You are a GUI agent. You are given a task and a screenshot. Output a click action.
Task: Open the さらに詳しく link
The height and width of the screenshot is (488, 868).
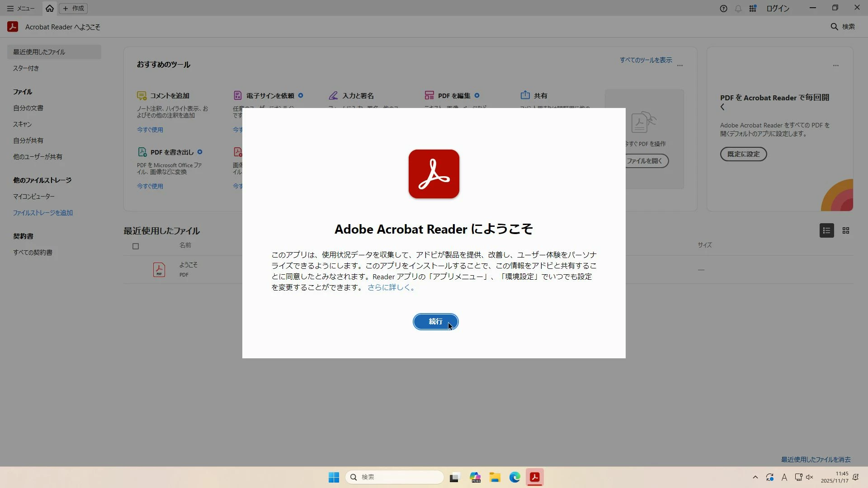click(391, 287)
